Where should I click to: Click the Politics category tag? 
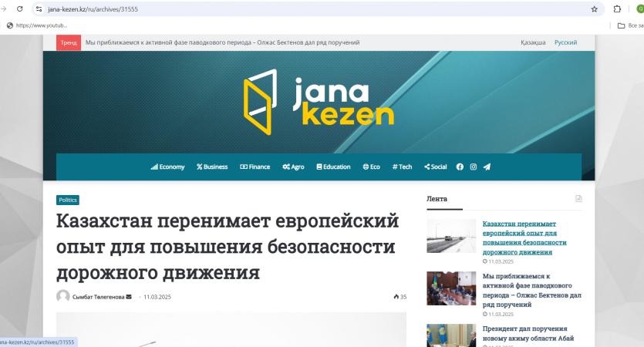point(68,200)
